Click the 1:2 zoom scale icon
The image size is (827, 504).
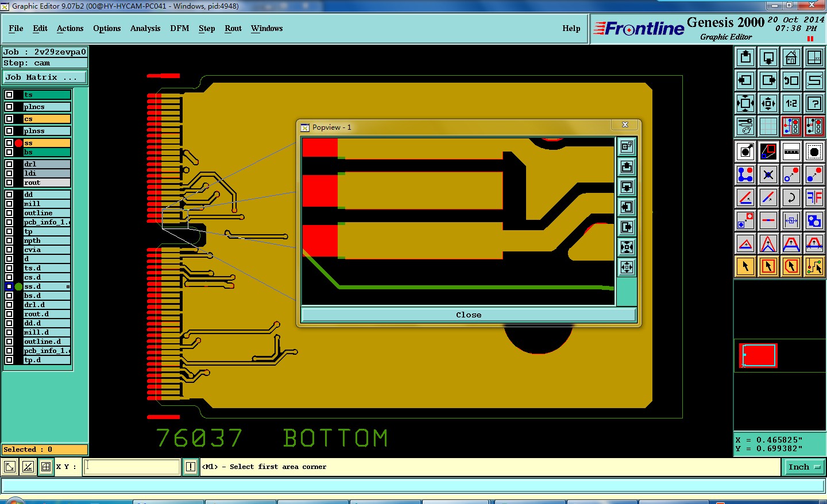791,103
